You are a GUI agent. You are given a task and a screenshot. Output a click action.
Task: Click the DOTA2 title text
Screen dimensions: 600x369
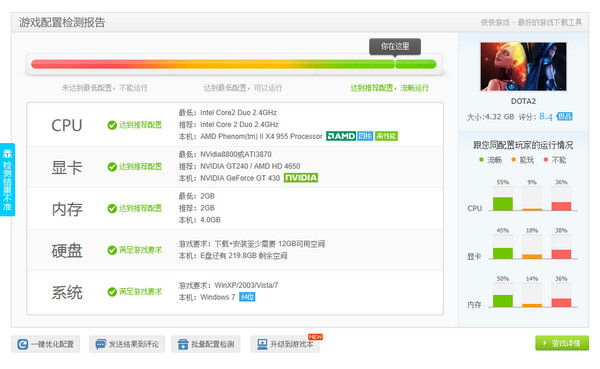click(x=523, y=101)
